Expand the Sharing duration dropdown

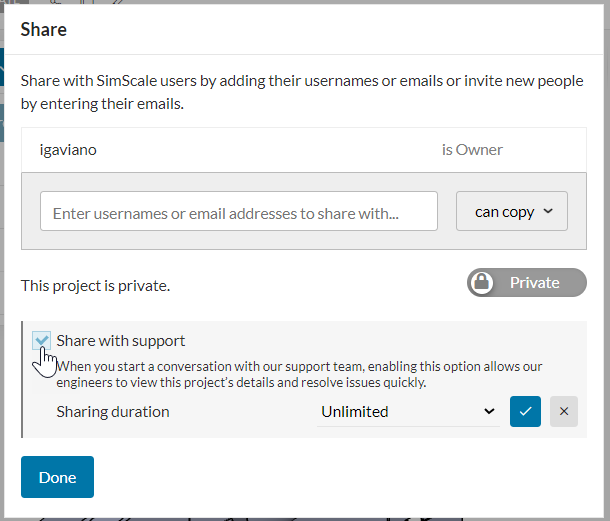[x=408, y=411]
